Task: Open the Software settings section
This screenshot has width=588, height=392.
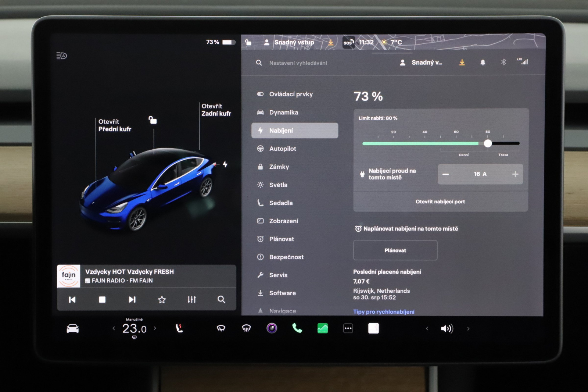Action: click(282, 293)
